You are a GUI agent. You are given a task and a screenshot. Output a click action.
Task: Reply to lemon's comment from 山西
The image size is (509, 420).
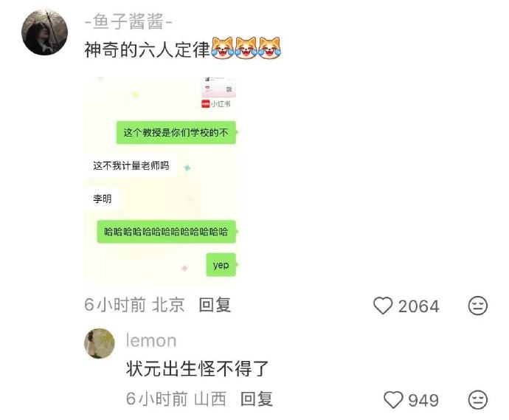tap(257, 399)
